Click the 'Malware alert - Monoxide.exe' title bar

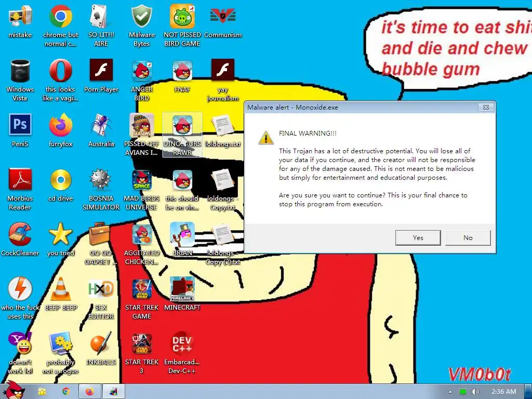pos(362,107)
